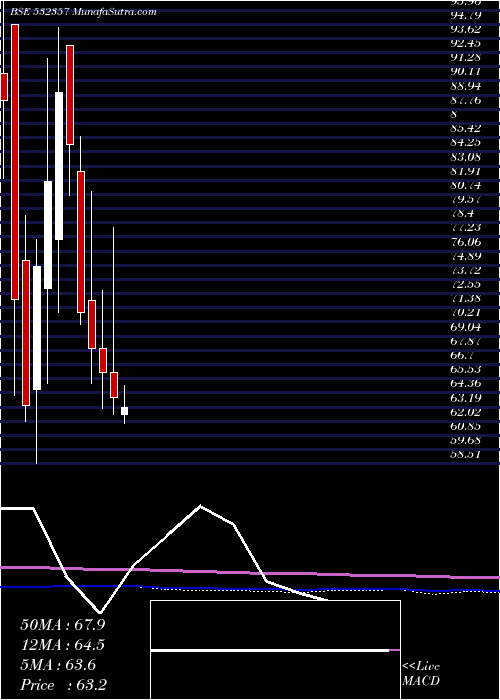This screenshot has width=500, height=700.
Task: Click the 71.38 price axis label
Action: [465, 298]
